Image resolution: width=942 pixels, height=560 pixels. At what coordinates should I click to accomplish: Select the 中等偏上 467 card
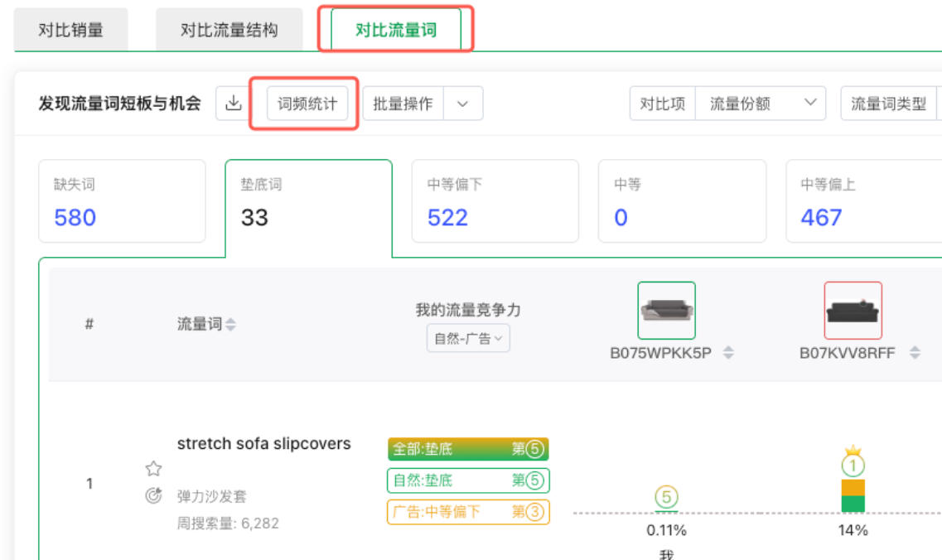pyautogui.click(x=865, y=201)
